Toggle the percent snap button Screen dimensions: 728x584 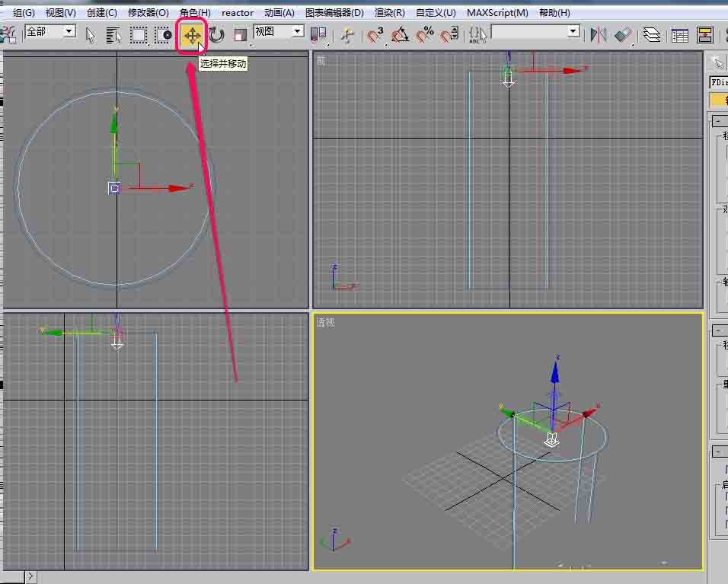click(x=425, y=35)
